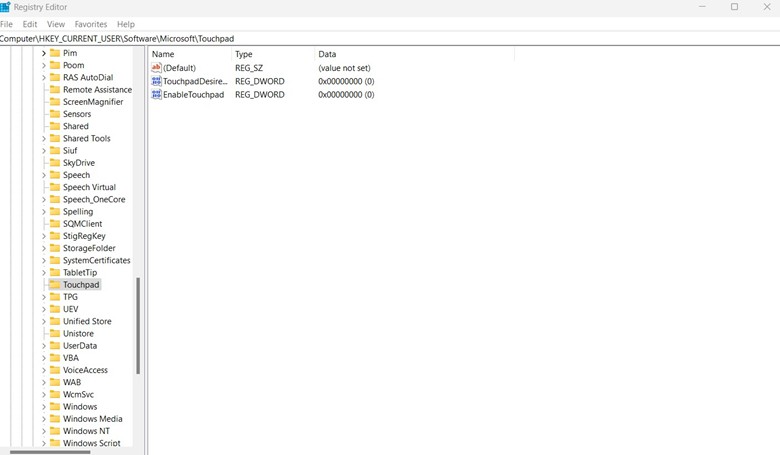
Task: Select the Touchpad key folder icon
Action: pyautogui.click(x=55, y=284)
